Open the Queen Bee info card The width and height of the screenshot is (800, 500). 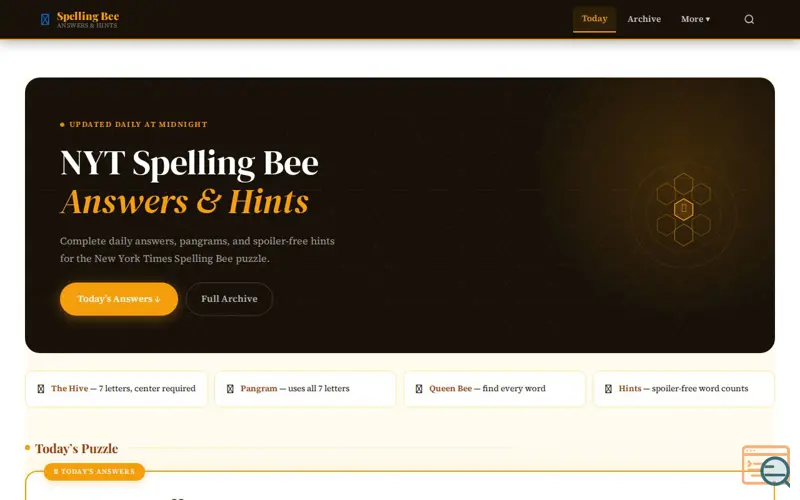point(494,389)
